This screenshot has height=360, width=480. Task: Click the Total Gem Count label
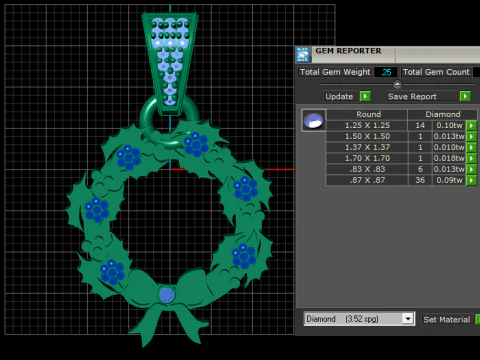pos(436,72)
